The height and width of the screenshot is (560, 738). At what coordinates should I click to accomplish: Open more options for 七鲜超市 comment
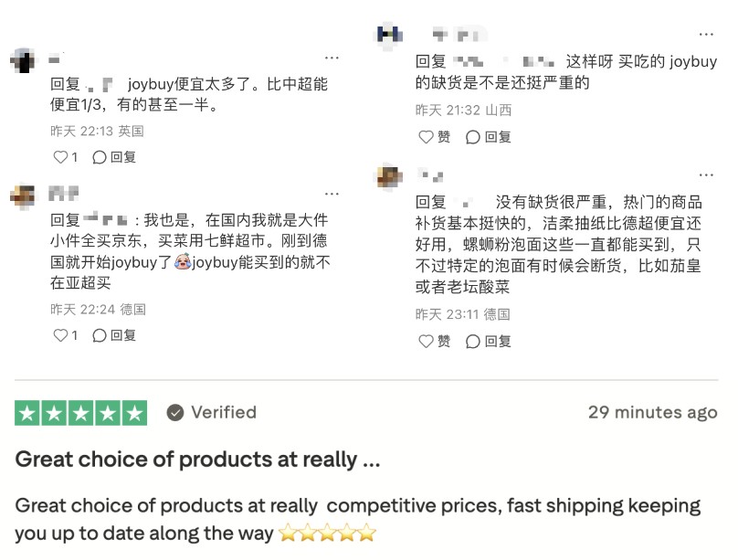tap(332, 194)
